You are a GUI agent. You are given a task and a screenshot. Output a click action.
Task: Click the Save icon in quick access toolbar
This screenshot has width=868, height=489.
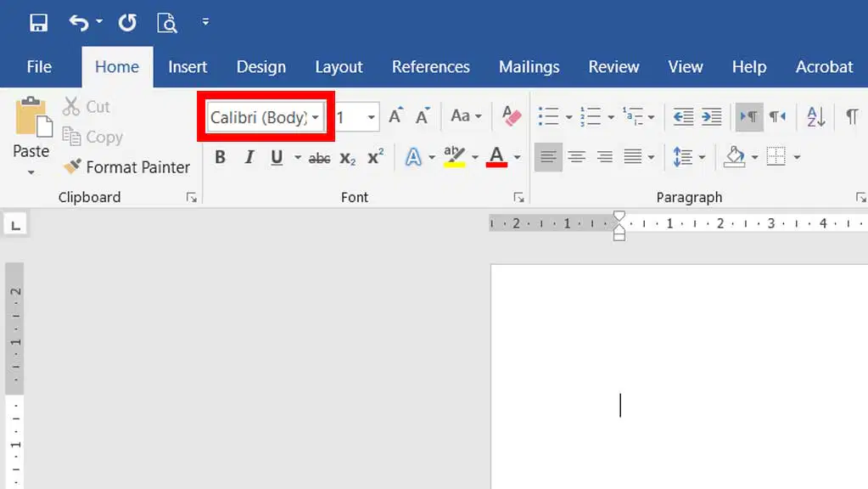point(38,23)
